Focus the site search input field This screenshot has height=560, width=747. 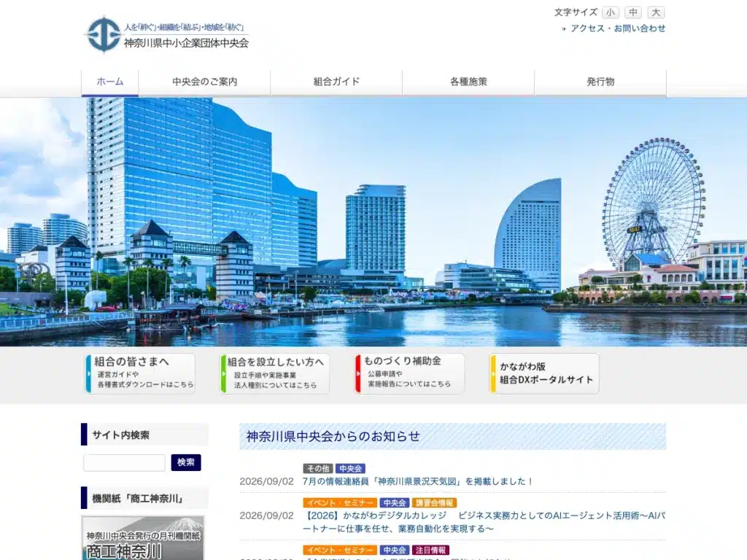pos(124,462)
